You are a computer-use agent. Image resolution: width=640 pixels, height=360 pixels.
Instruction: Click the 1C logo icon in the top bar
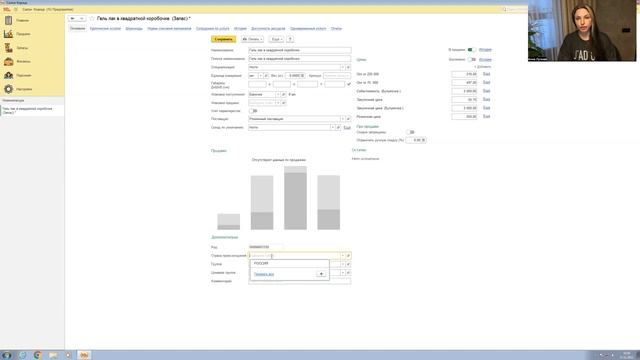[7, 9]
